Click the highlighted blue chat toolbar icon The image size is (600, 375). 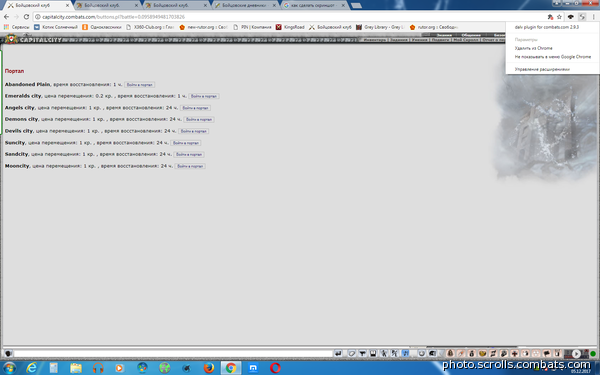(405, 354)
